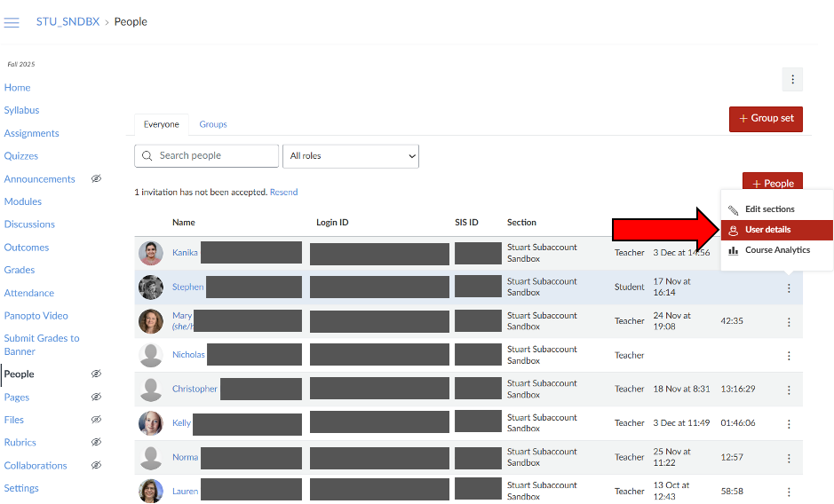Open the page options kebab menu

point(792,79)
